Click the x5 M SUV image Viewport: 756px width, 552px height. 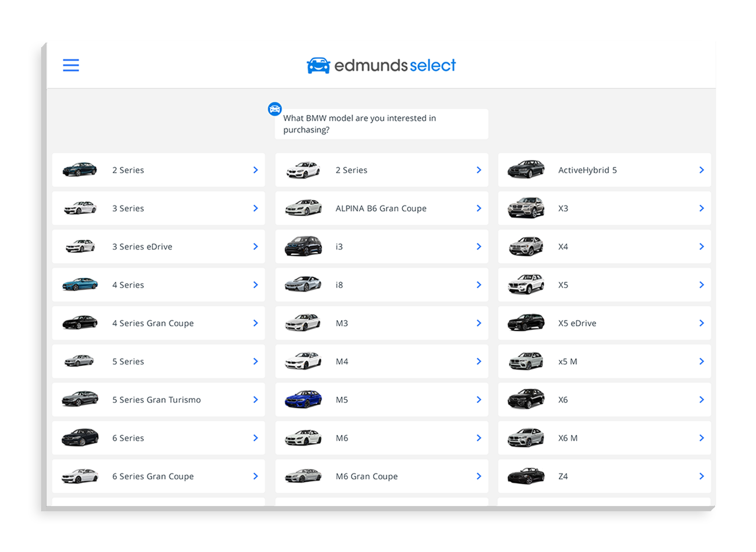tap(526, 361)
